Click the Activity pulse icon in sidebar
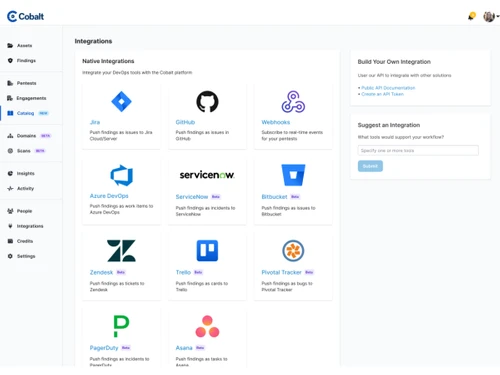 point(10,188)
